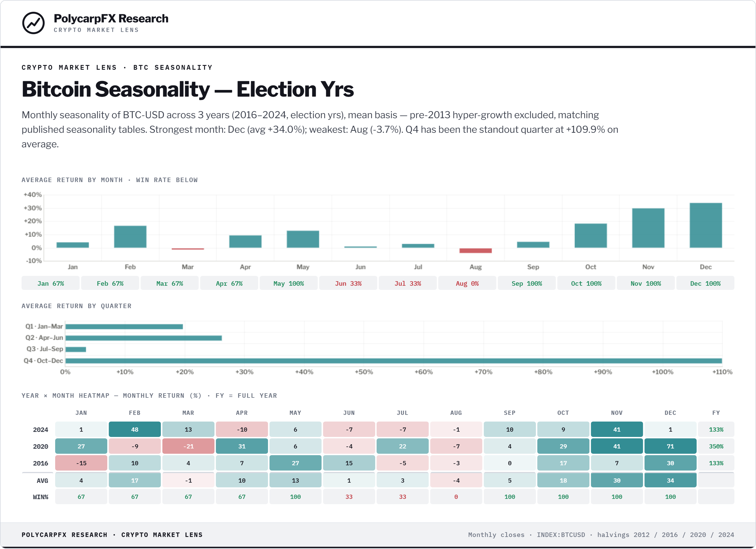Image resolution: width=756 pixels, height=549 pixels.
Task: Click the red Aug negative bar
Action: pos(475,250)
